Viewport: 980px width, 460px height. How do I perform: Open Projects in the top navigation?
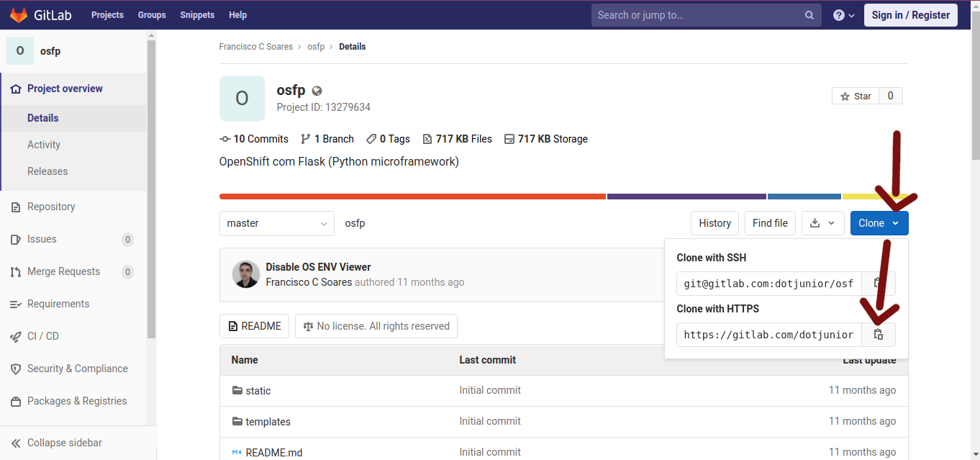pyautogui.click(x=107, y=15)
